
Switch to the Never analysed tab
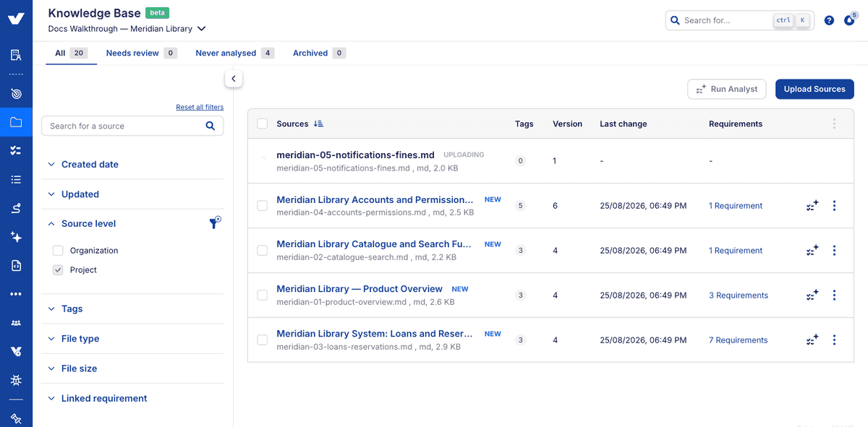[x=234, y=53]
